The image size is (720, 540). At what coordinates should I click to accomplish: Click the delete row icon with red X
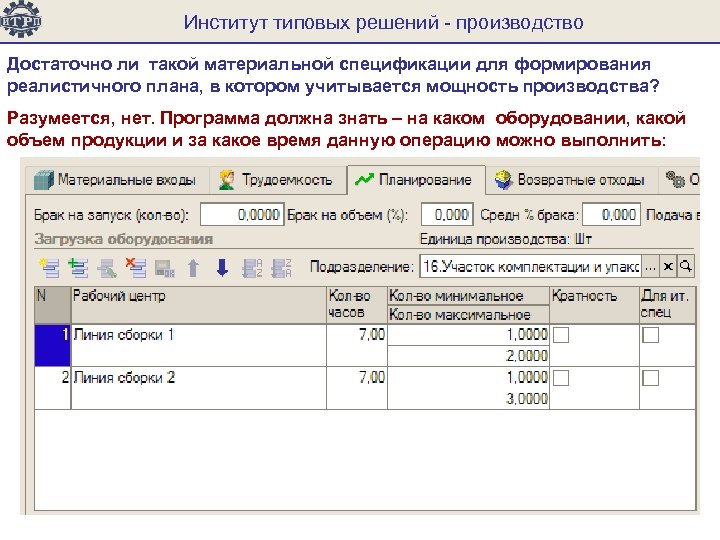[x=136, y=268]
